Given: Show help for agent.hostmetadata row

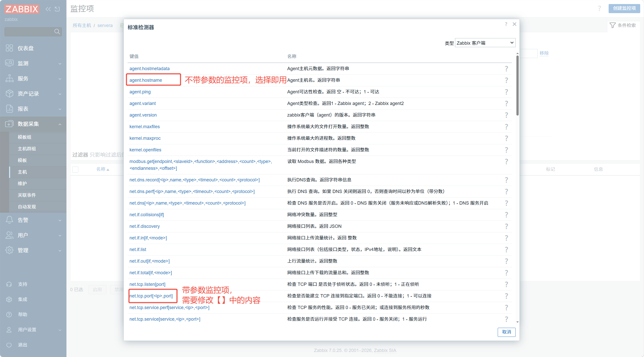Looking at the screenshot, I should coord(506,69).
